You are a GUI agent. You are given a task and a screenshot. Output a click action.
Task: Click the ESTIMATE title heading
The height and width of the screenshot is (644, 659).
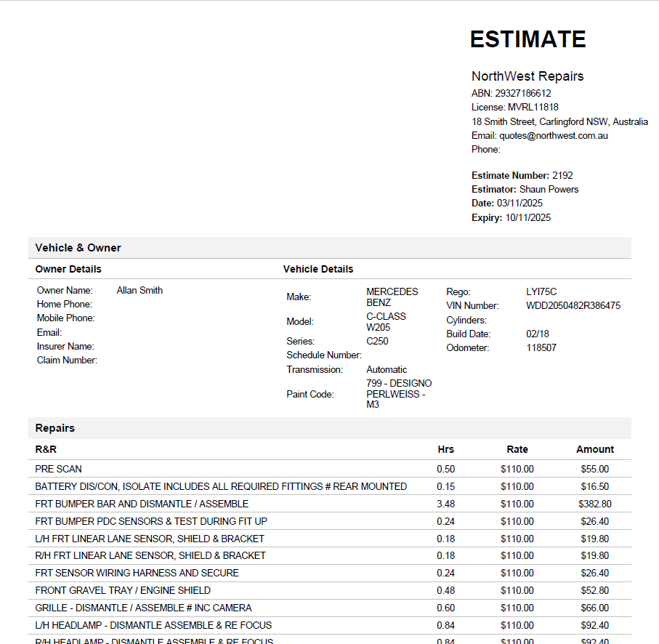(527, 39)
